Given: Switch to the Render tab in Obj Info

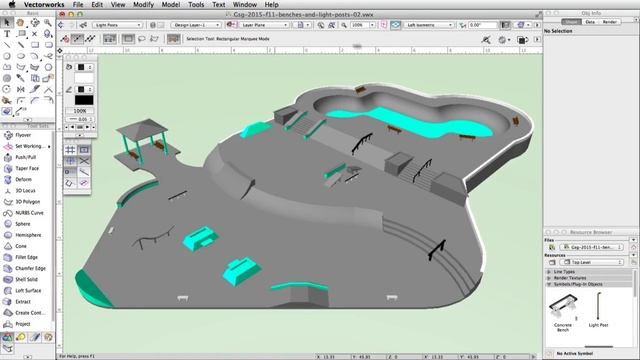Looking at the screenshot, I should click(609, 22).
